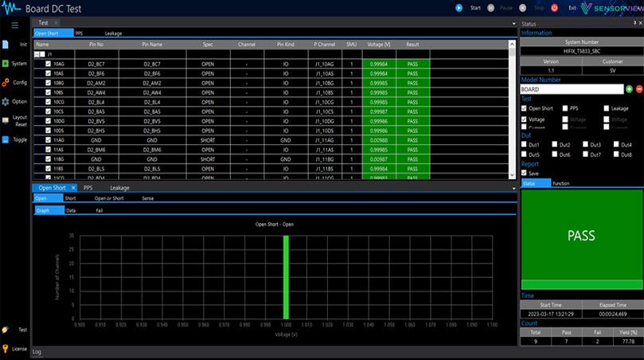The width and height of the screenshot is (644, 360).
Task: Click the Model Number input field
Action: tap(572, 89)
